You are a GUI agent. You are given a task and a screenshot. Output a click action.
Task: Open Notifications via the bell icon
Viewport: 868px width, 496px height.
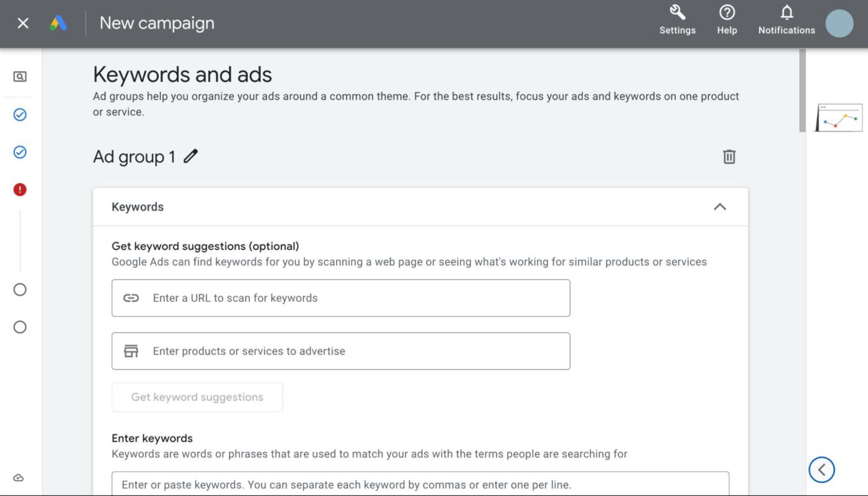786,12
